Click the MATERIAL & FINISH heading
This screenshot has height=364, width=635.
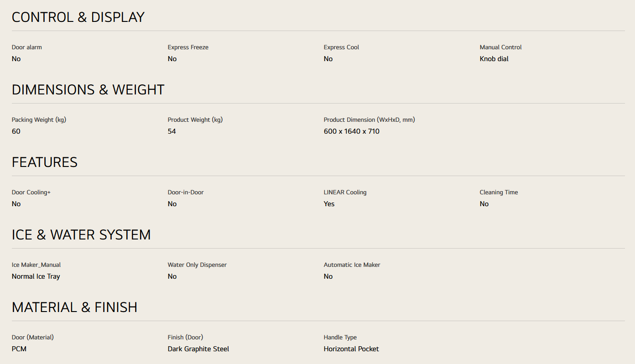[74, 307]
